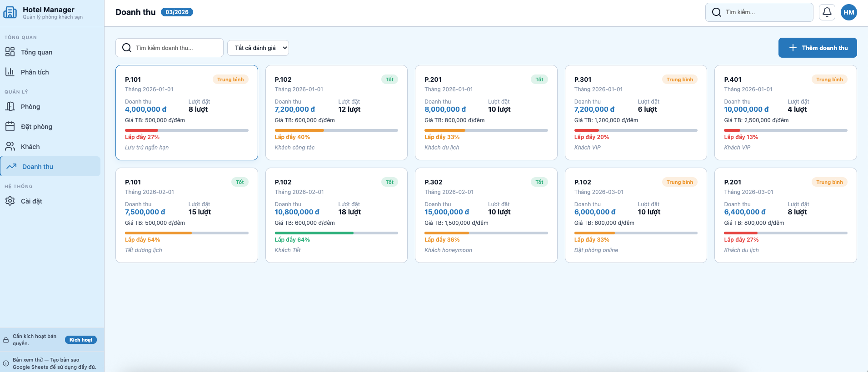The height and width of the screenshot is (372, 868).
Task: Select the Phòng door icon
Action: [x=10, y=107]
